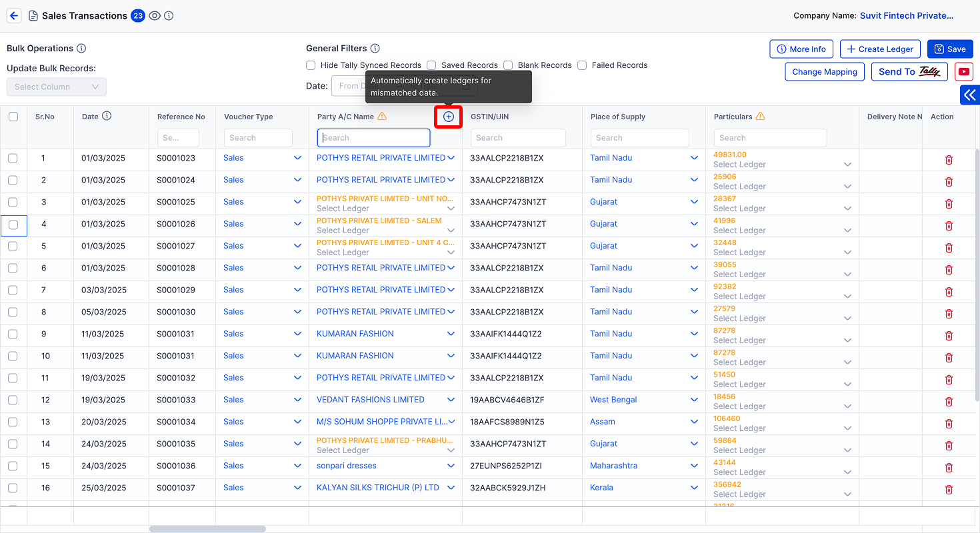Click the Particulars search field
Viewport: 980px width, 533px height.
click(770, 138)
